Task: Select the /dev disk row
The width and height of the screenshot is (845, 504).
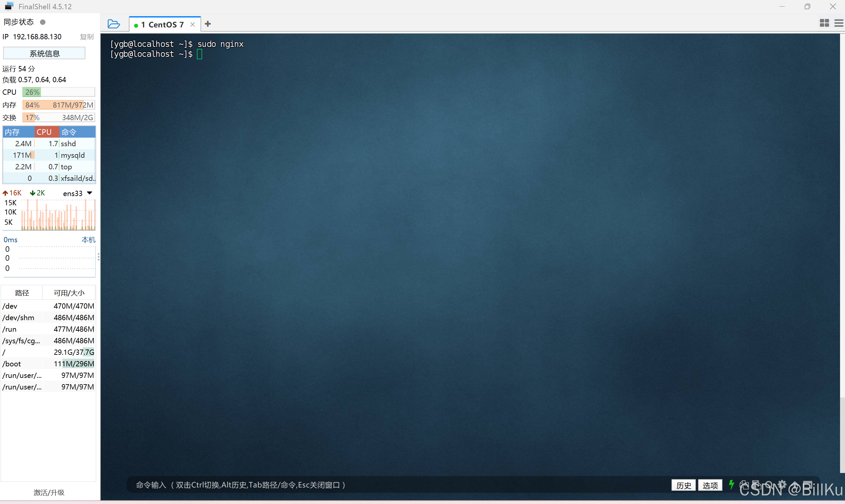Action: [48, 306]
